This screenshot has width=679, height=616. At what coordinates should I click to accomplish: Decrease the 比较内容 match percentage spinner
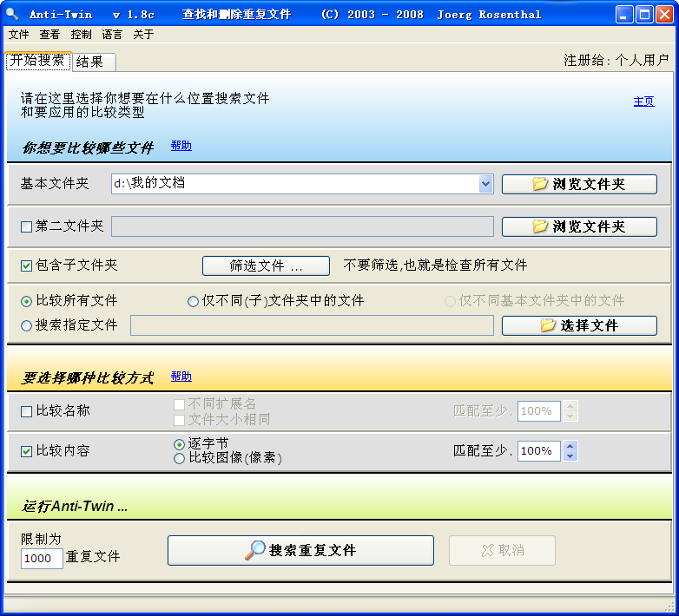pos(570,455)
